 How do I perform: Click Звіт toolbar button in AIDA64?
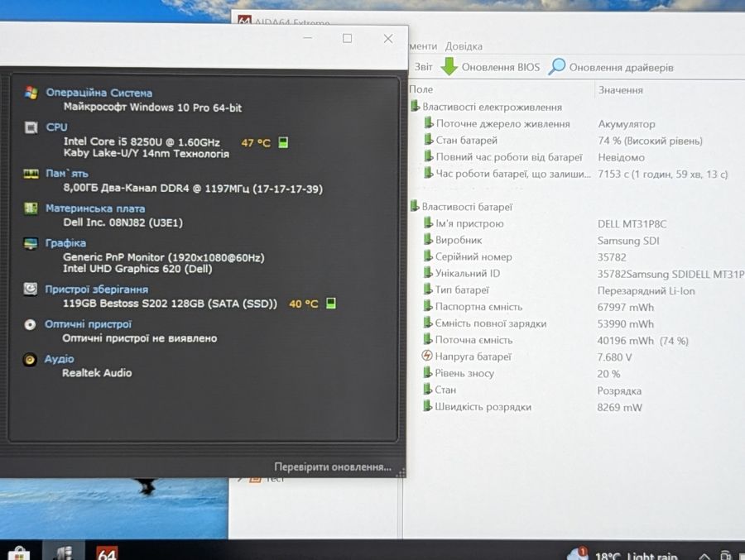coord(423,67)
